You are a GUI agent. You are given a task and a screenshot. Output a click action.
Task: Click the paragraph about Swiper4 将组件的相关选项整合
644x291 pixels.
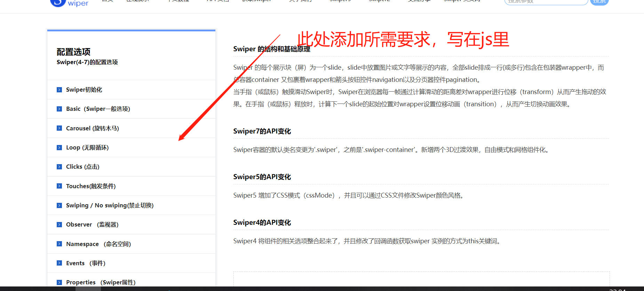click(367, 241)
